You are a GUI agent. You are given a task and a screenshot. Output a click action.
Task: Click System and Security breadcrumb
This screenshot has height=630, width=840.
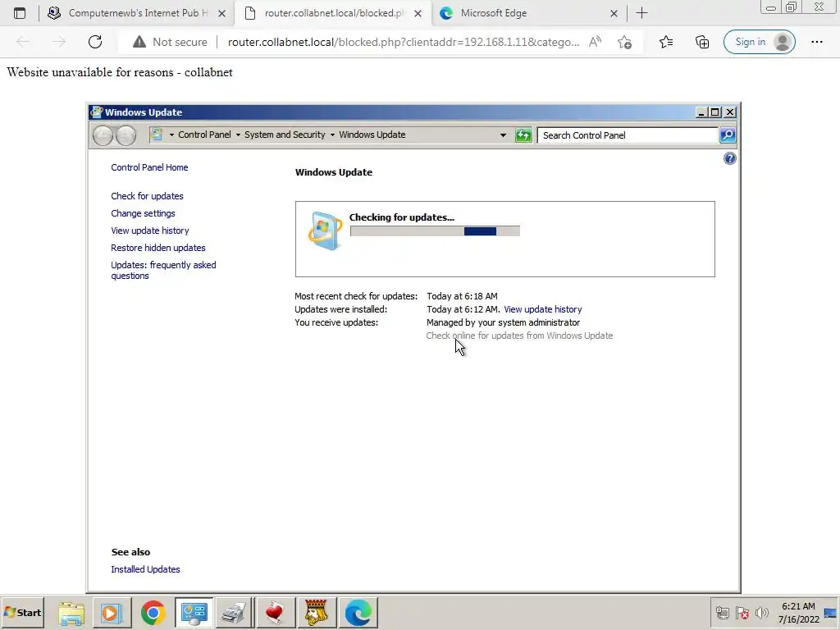285,135
